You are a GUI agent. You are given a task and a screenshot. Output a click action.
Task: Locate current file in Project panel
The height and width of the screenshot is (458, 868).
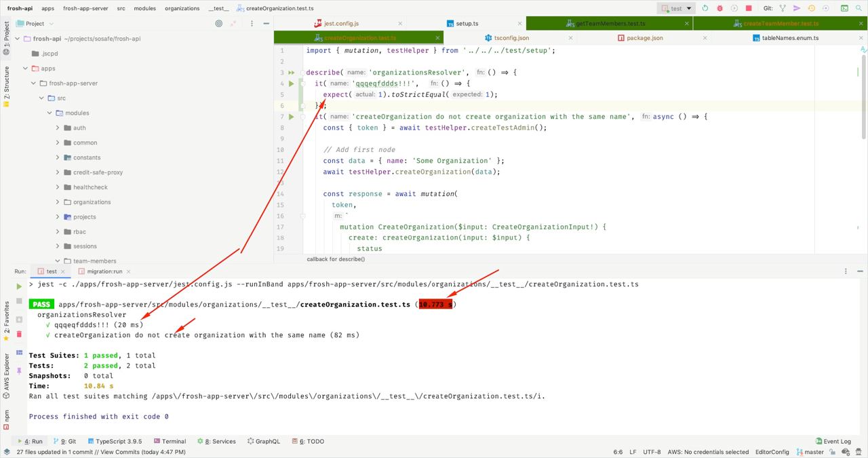218,23
